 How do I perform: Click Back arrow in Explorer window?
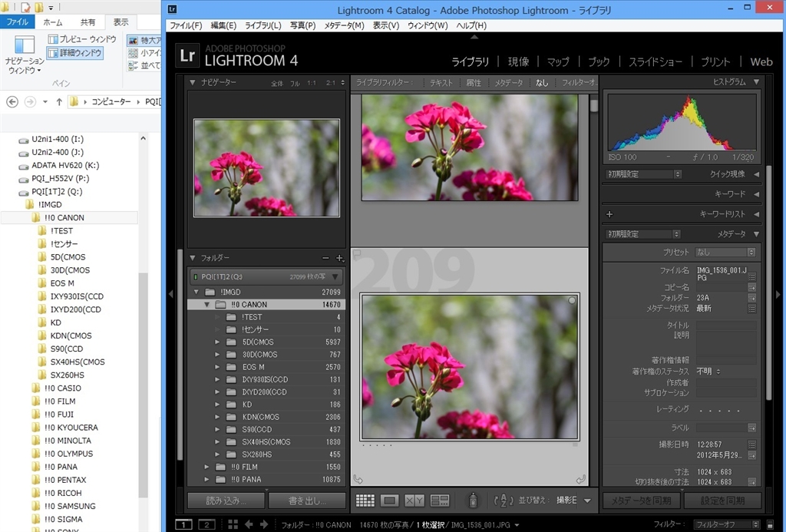tap(12, 102)
